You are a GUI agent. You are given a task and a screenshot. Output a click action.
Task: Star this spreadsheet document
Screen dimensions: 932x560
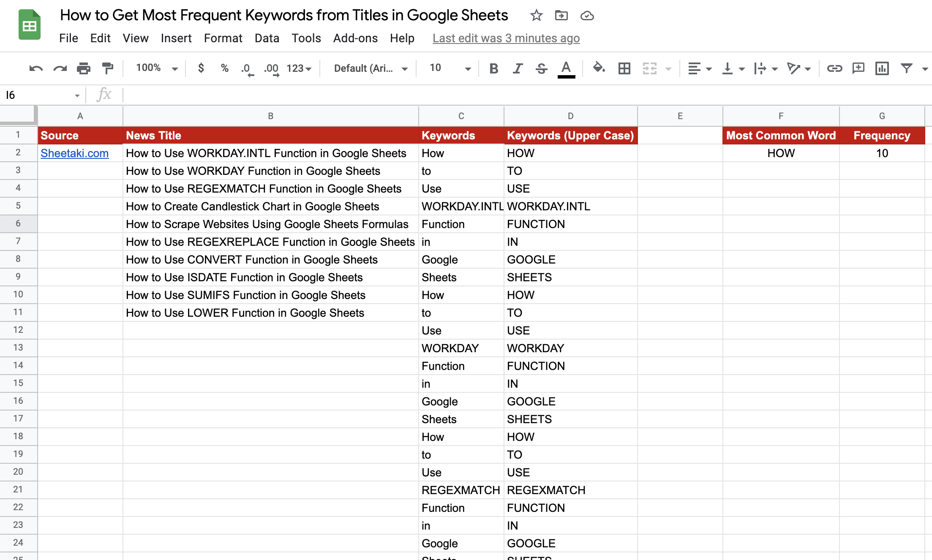tap(536, 16)
